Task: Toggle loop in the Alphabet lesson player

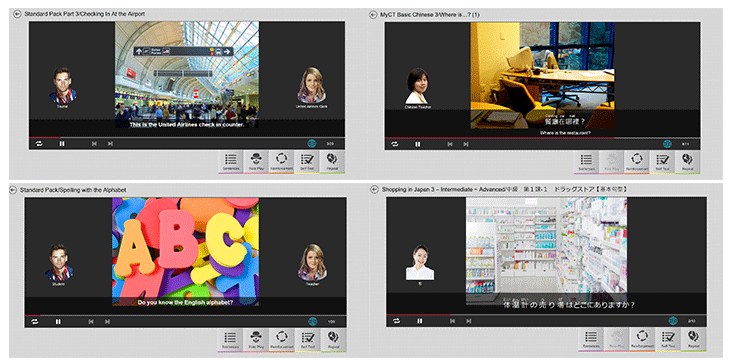Action: 34,321
